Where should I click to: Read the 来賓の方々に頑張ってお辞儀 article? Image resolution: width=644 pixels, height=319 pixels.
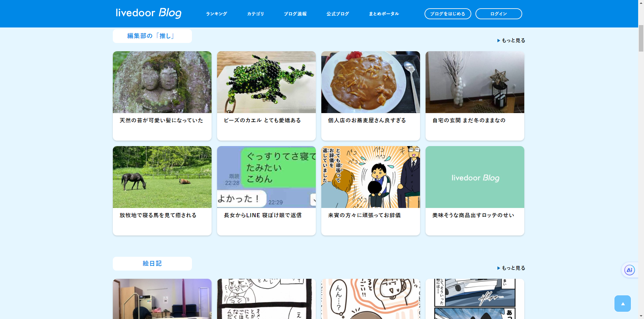[x=364, y=215]
